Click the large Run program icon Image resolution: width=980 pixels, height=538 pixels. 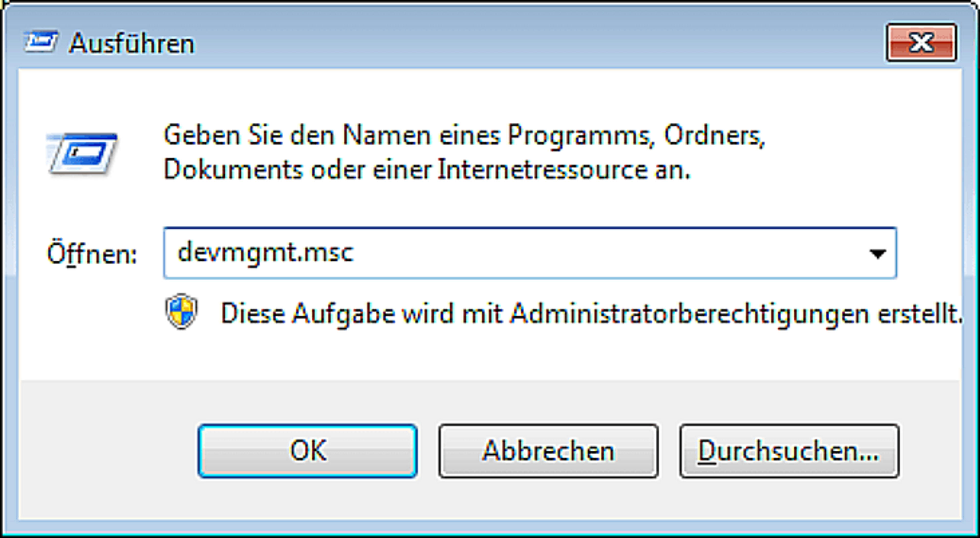click(82, 153)
